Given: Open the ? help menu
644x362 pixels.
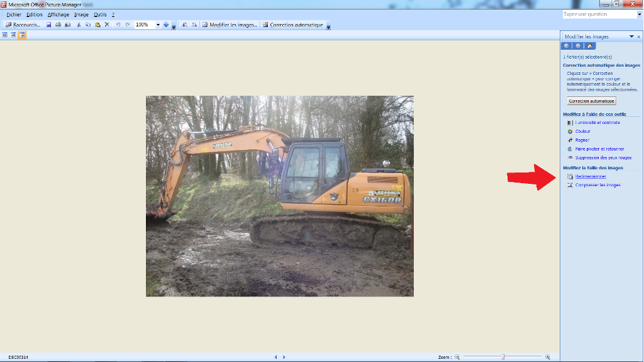Looking at the screenshot, I should coord(113,14).
